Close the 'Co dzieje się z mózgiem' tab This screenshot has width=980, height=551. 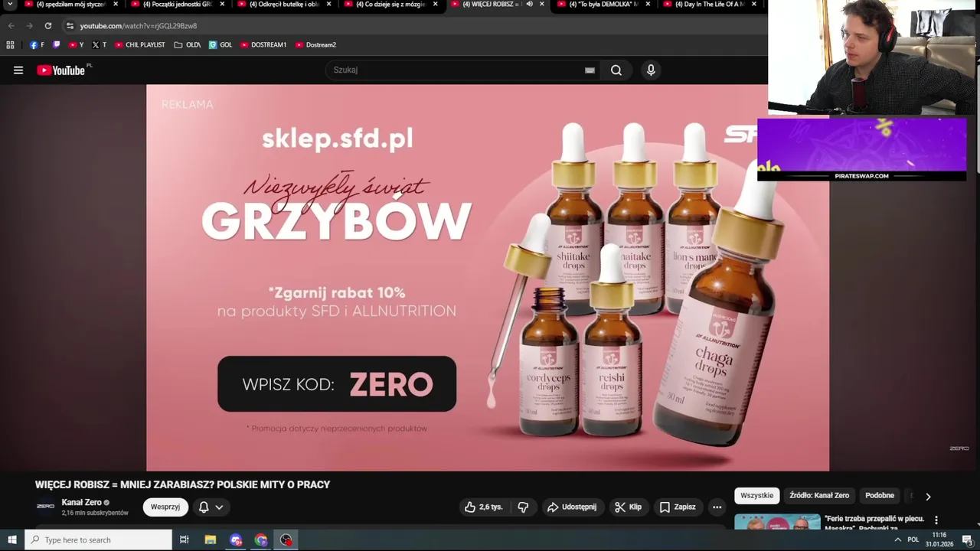435,5
